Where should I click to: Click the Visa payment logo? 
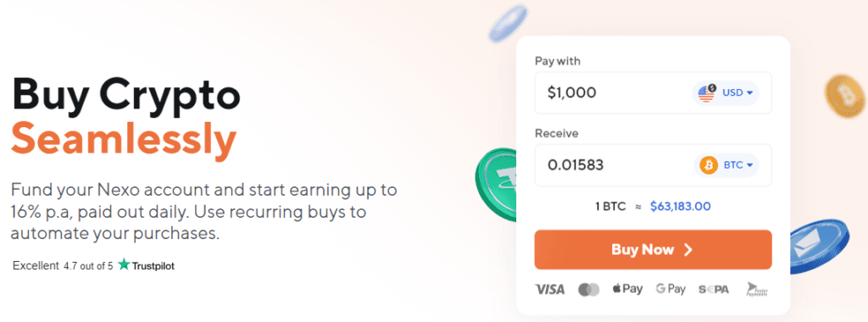pyautogui.click(x=549, y=289)
